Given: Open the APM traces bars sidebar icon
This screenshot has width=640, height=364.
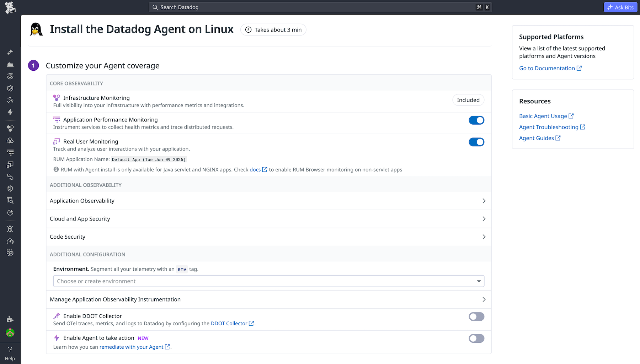Looking at the screenshot, I should [x=10, y=152].
